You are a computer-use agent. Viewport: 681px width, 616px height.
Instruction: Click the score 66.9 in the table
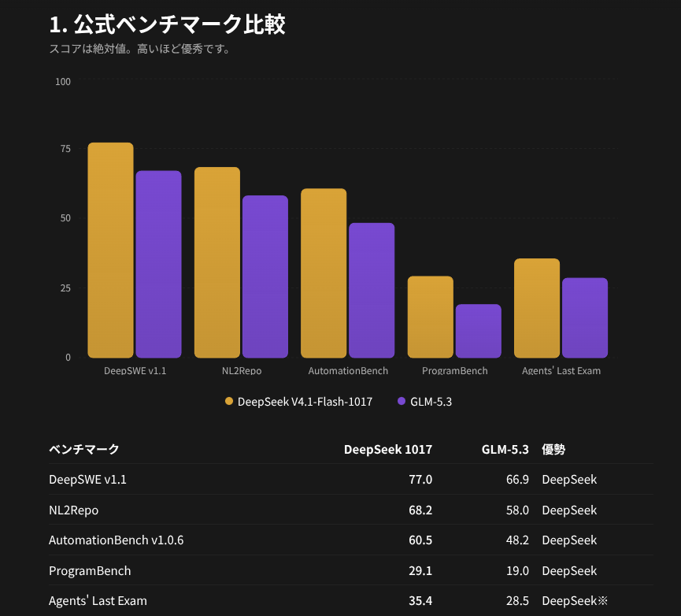pos(518,479)
